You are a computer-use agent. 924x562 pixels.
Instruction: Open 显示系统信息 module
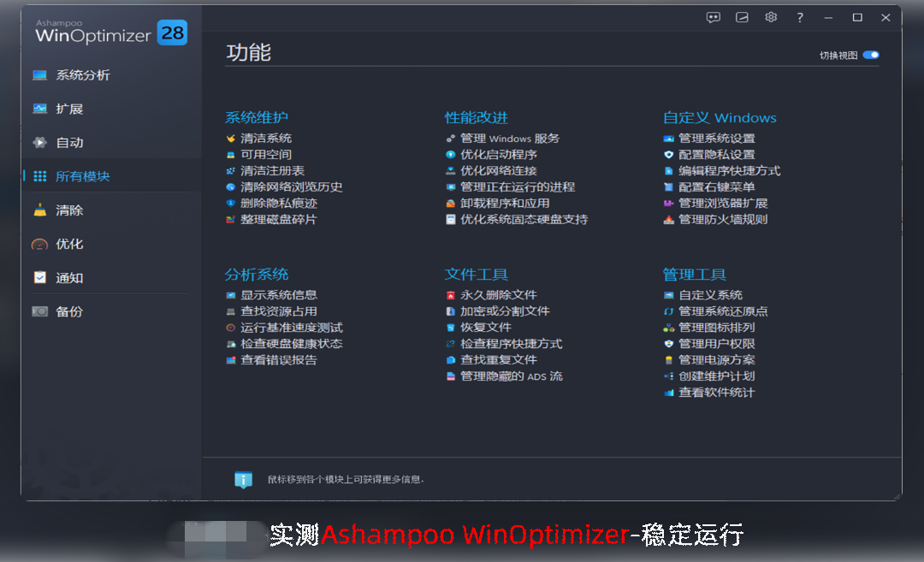[279, 295]
